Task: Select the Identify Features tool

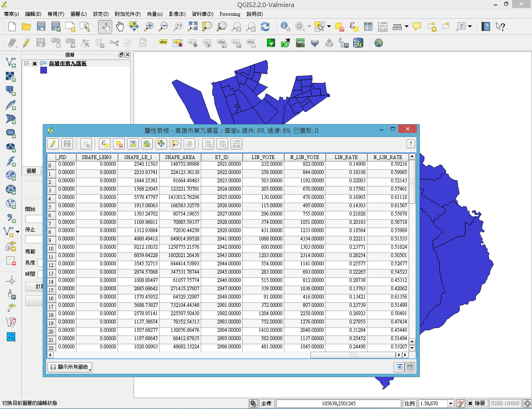Action: point(285,27)
